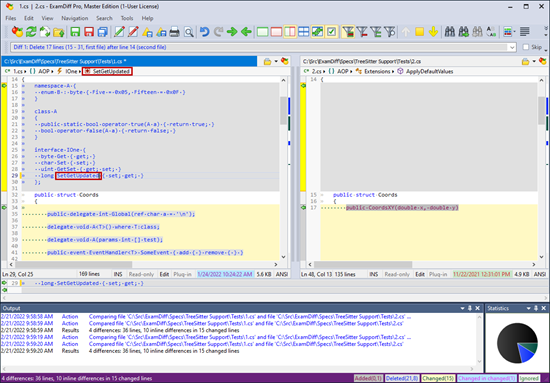Edit second file with red pencil icon

click(x=133, y=32)
